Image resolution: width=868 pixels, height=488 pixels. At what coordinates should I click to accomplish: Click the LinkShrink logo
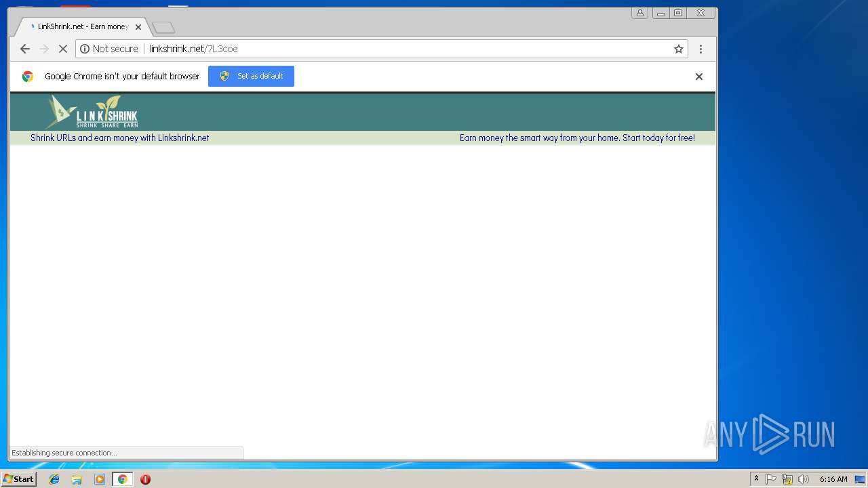[92, 112]
